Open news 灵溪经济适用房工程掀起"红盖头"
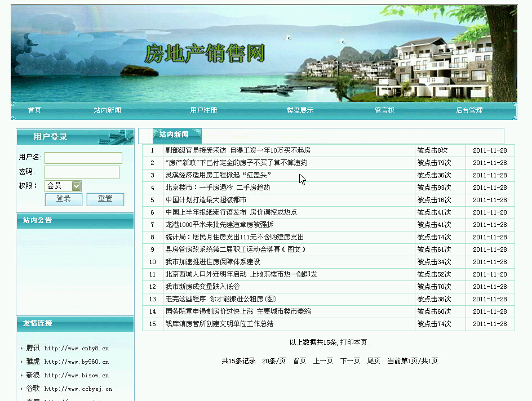 click(218, 175)
